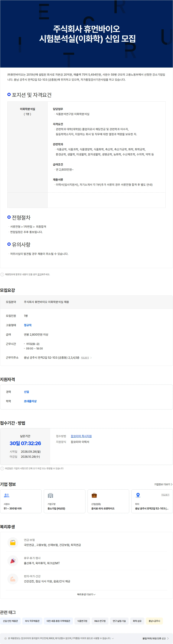Expand the footer copyright notice chevron
Image resolution: width=173 pixels, height=644 pixels.
tap(113, 638)
